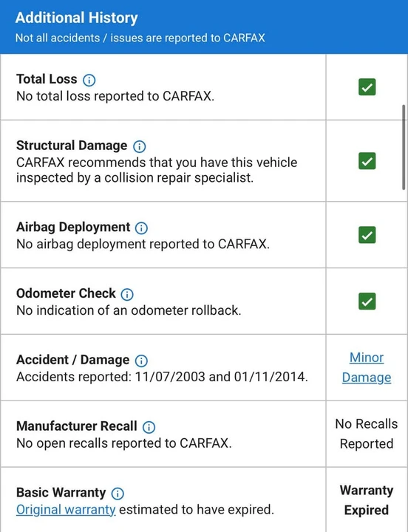Tap Manufacturer Recall info icon
The image size is (408, 532).
tap(149, 427)
